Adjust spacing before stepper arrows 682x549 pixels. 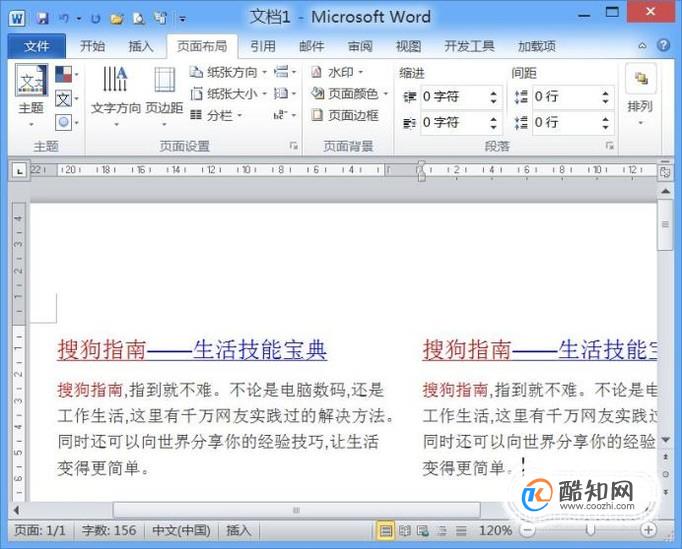click(605, 97)
